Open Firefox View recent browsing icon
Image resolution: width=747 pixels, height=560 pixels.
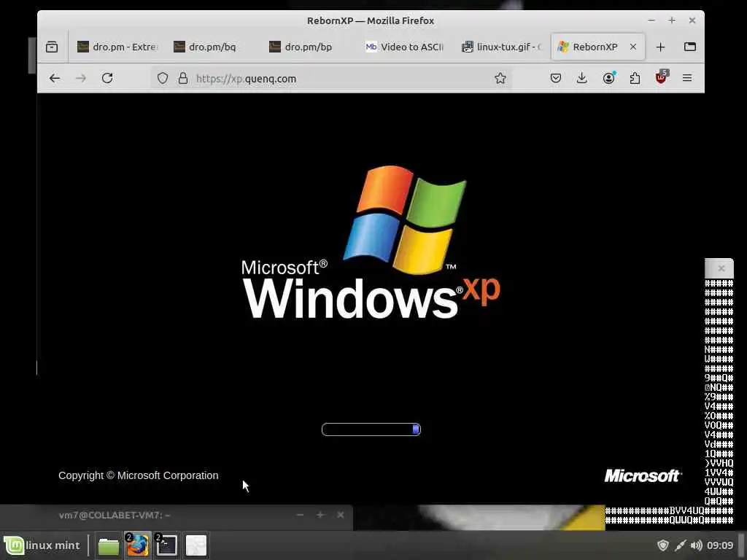point(52,47)
